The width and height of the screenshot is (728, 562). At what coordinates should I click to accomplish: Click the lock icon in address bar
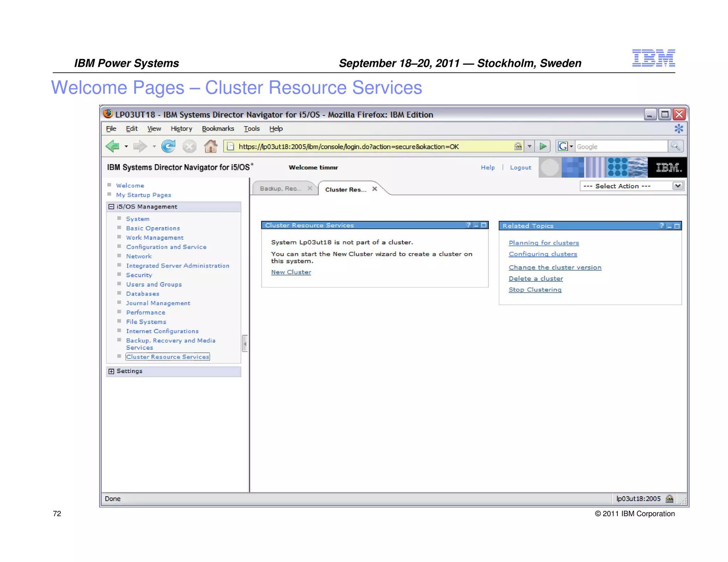coord(518,146)
